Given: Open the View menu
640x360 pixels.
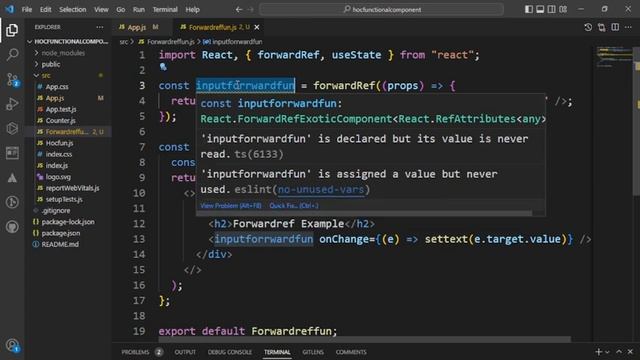Looking at the screenshot, I should coord(101,9).
